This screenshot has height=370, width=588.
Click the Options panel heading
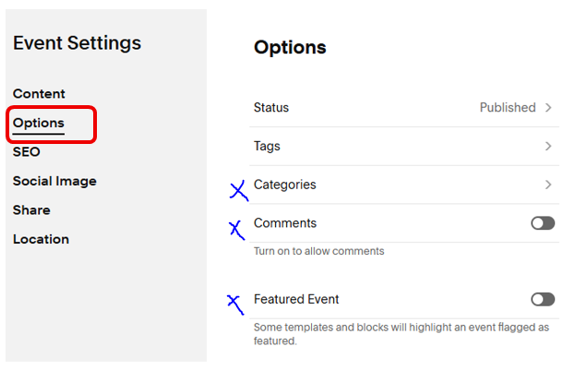point(290,47)
